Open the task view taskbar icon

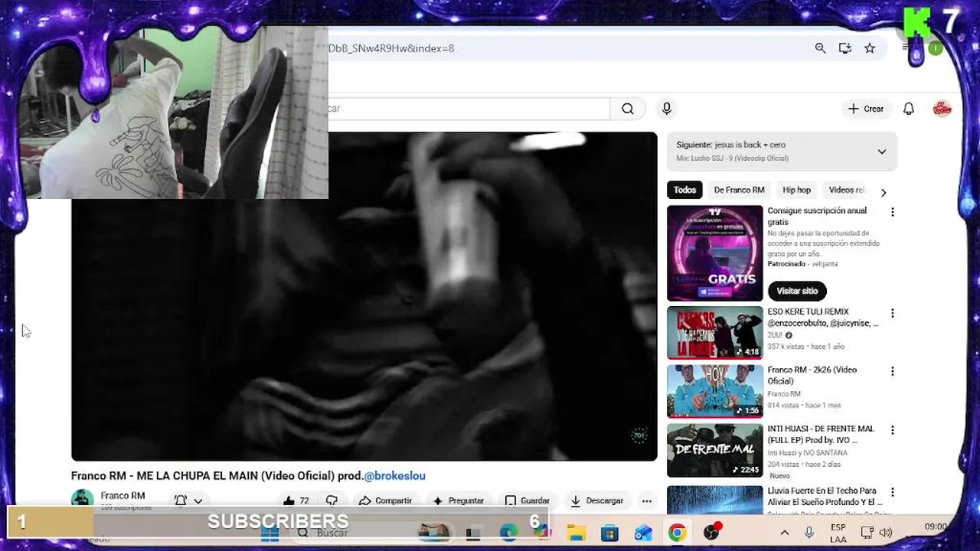[473, 533]
